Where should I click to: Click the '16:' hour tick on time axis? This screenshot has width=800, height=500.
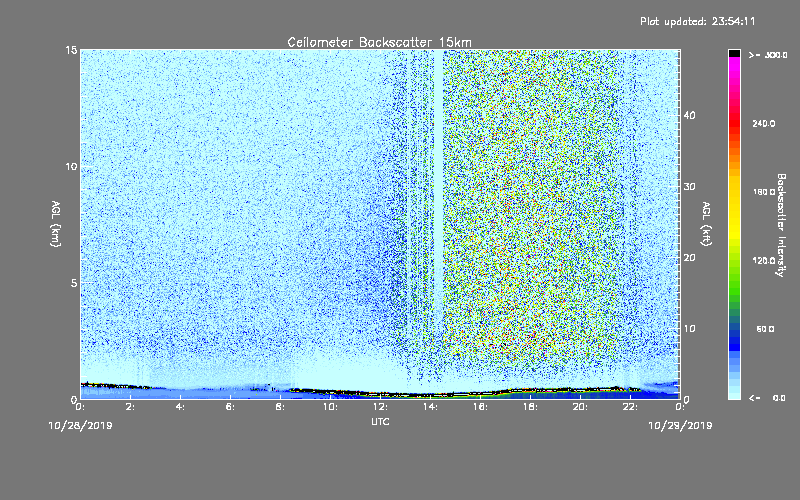481,407
